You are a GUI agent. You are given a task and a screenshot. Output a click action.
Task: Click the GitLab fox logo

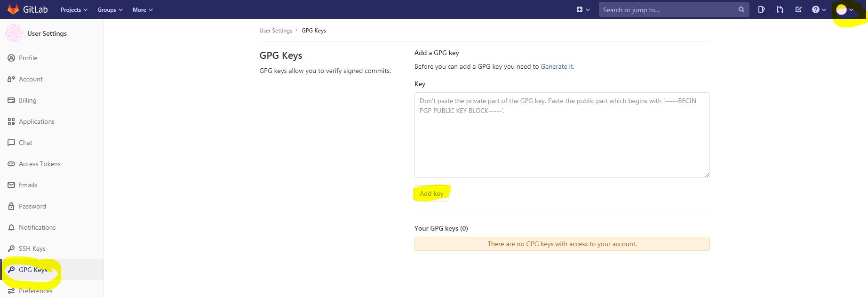click(x=13, y=9)
